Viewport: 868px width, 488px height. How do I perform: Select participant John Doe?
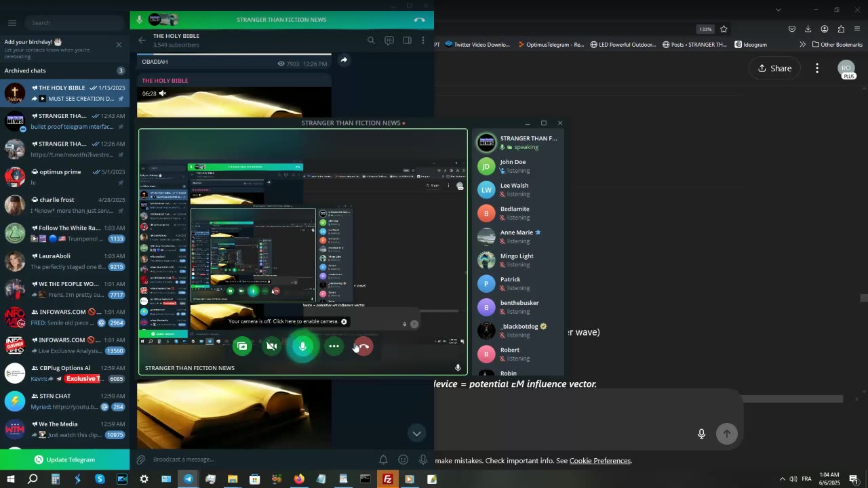point(519,166)
